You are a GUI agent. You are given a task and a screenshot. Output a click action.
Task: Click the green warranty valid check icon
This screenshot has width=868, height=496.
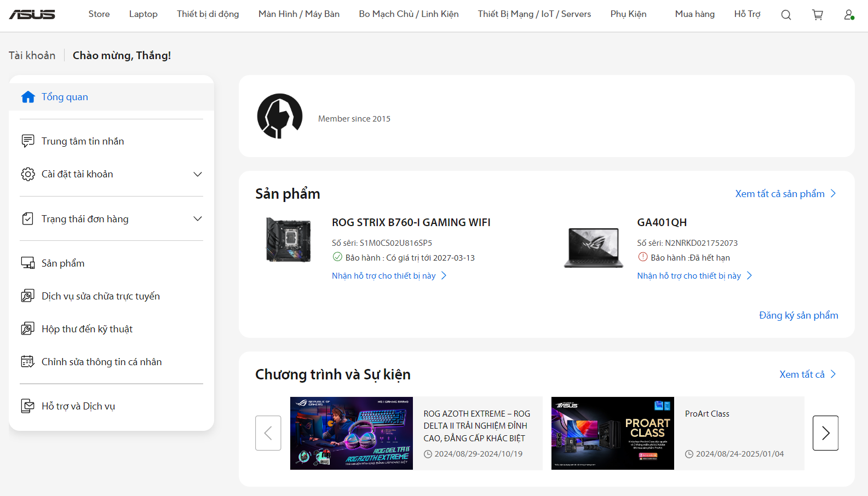pyautogui.click(x=337, y=257)
